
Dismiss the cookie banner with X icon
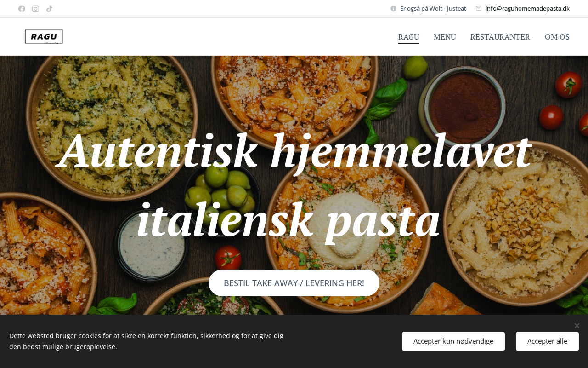coord(577,326)
